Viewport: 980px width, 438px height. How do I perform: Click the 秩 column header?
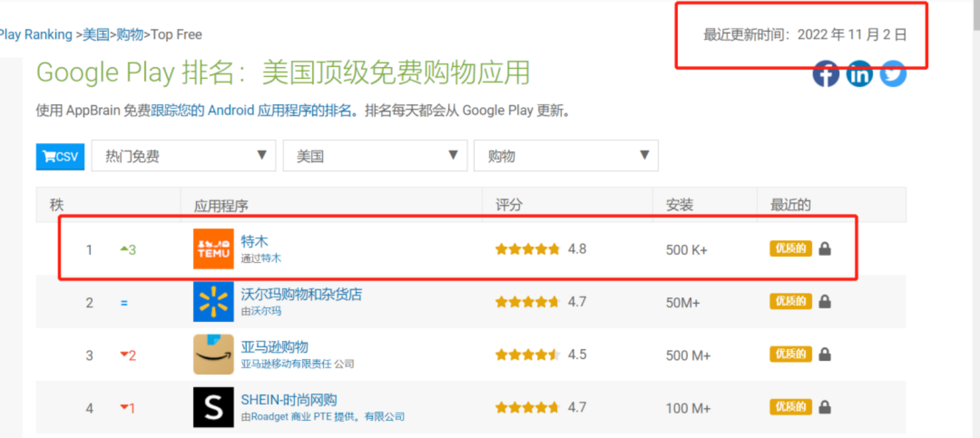pyautogui.click(x=57, y=205)
